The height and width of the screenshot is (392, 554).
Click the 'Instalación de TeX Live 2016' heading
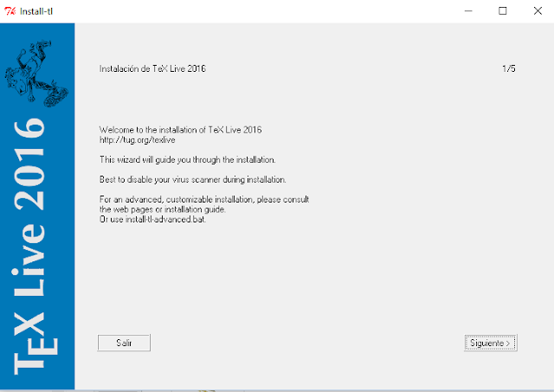pyautogui.click(x=152, y=68)
